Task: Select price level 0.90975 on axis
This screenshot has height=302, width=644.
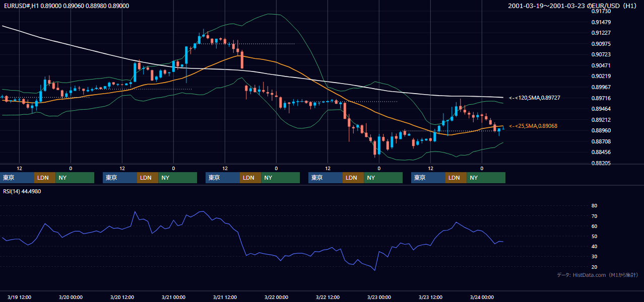Action: pos(601,44)
